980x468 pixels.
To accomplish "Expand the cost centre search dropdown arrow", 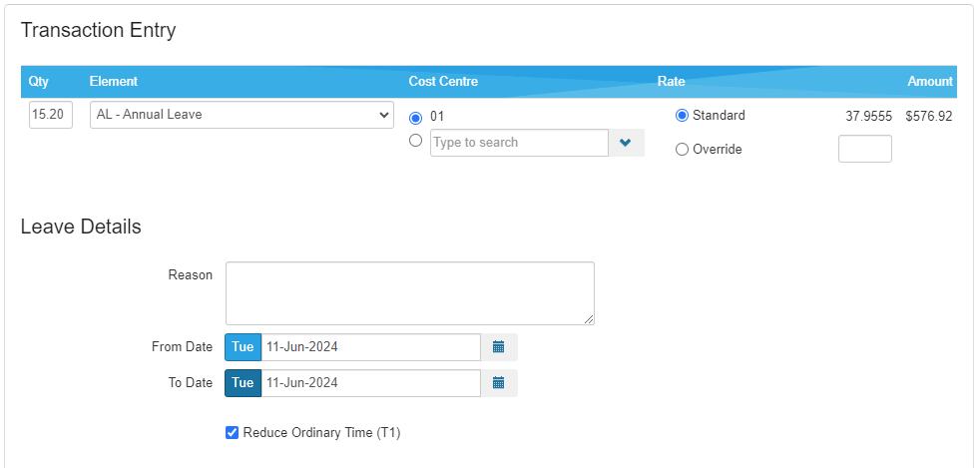I will 626,143.
